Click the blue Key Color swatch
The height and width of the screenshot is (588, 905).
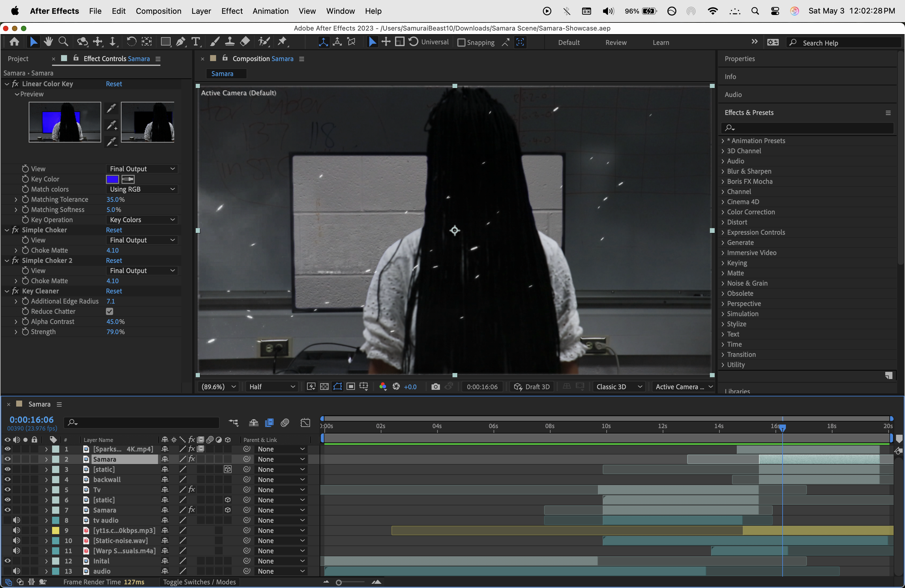(x=113, y=179)
